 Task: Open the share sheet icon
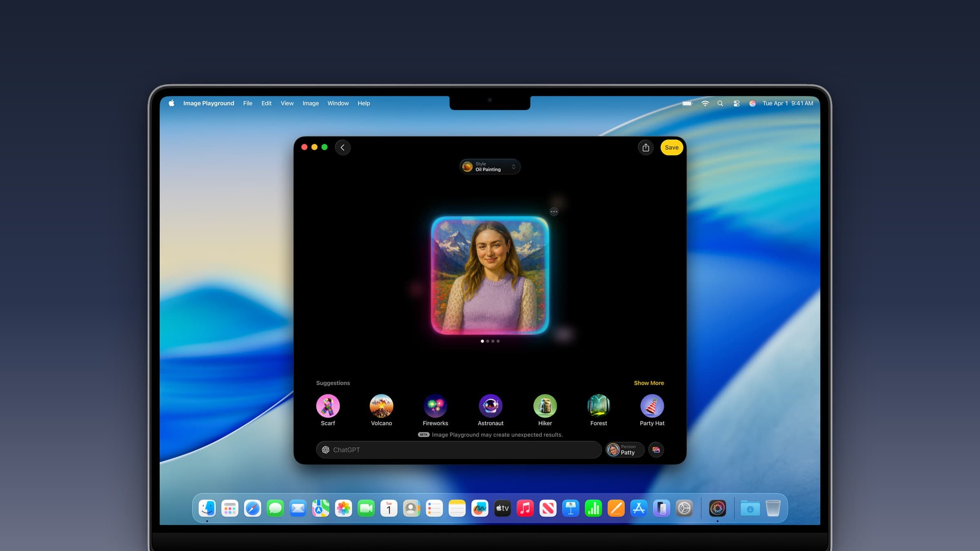click(646, 147)
